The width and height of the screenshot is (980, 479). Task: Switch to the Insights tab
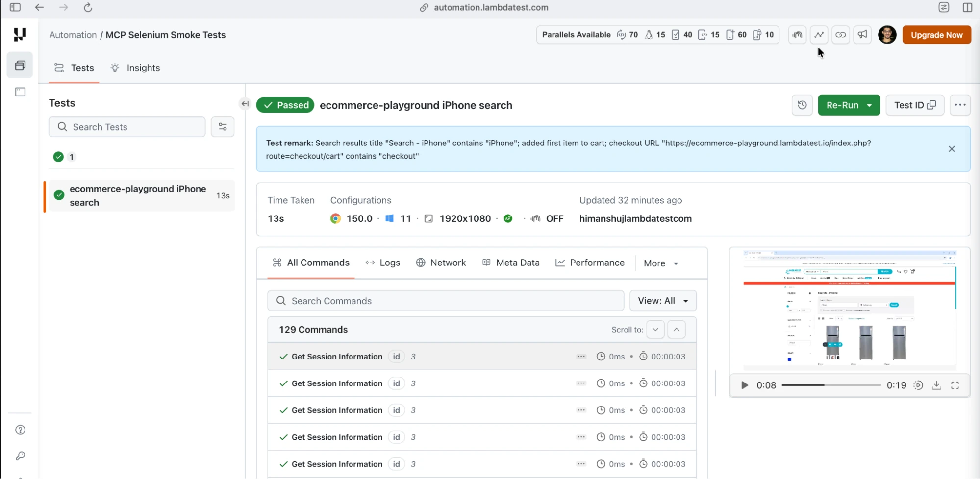pyautogui.click(x=135, y=68)
